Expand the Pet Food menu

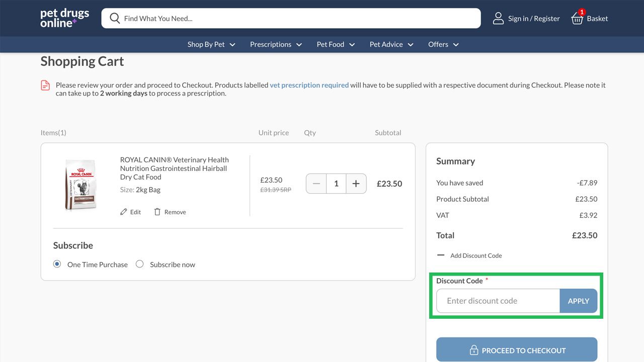(336, 44)
